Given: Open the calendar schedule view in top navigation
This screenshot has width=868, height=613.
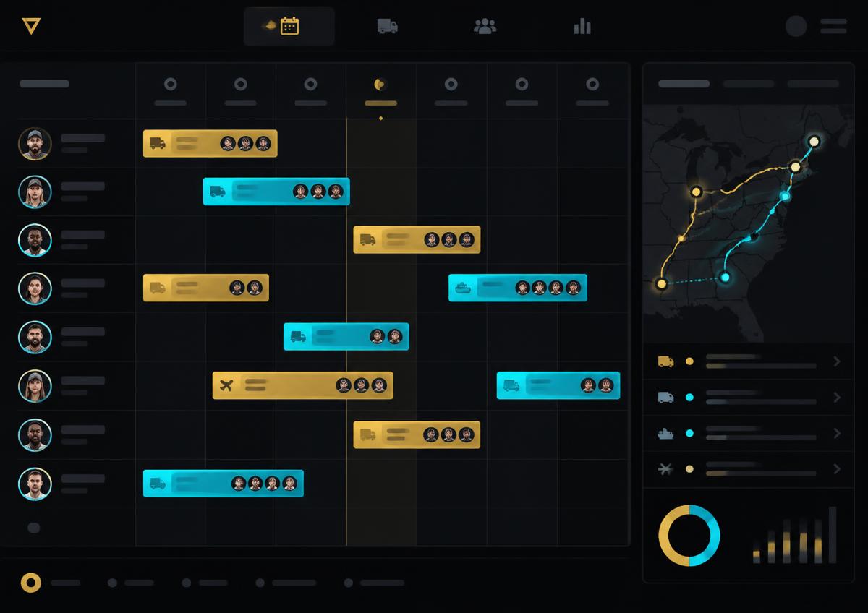Looking at the screenshot, I should 289,27.
